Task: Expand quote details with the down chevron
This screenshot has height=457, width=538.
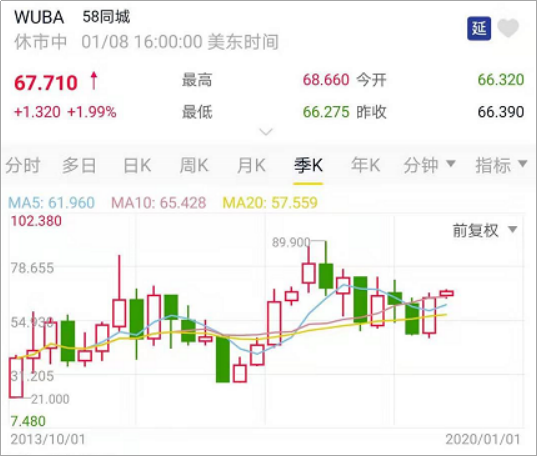Action: tap(266, 131)
